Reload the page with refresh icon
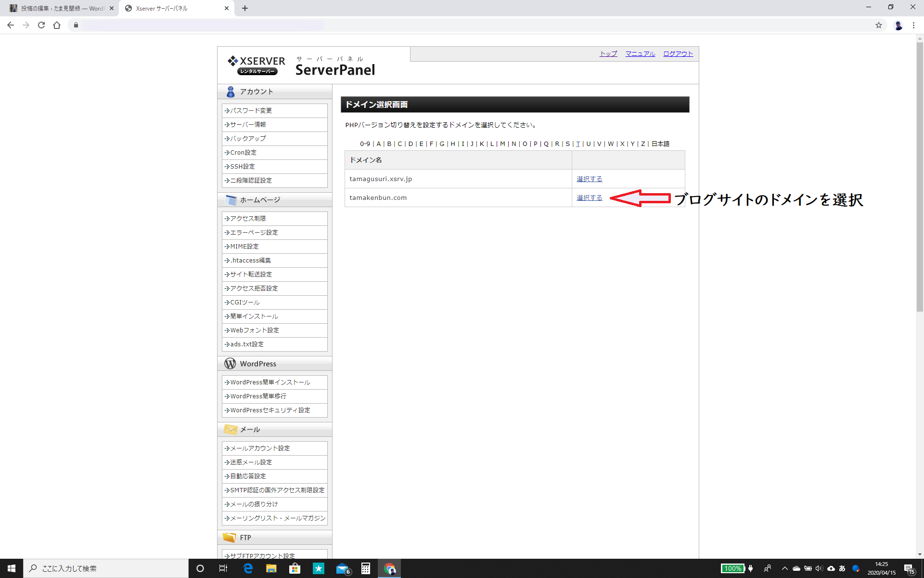Image resolution: width=924 pixels, height=578 pixels. [41, 25]
